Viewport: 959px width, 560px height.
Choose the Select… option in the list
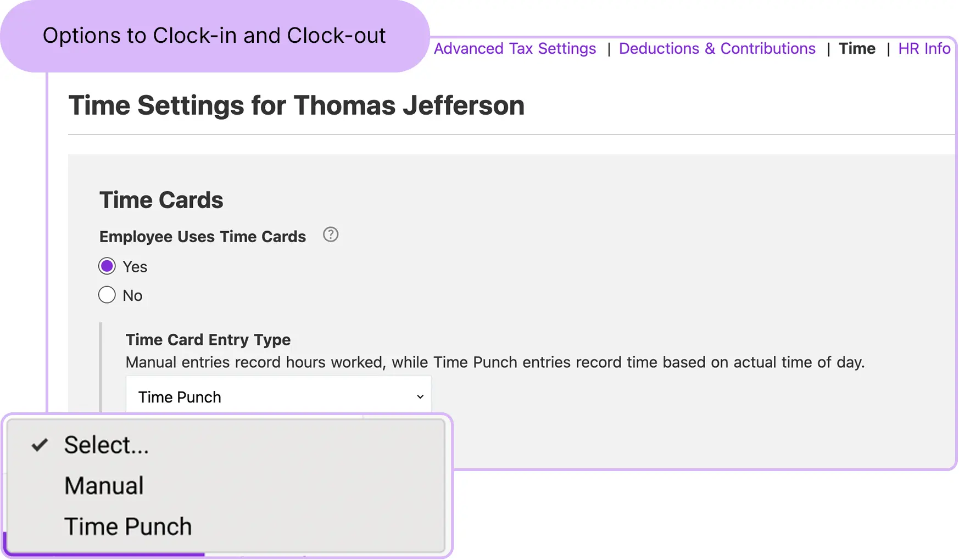tap(107, 445)
